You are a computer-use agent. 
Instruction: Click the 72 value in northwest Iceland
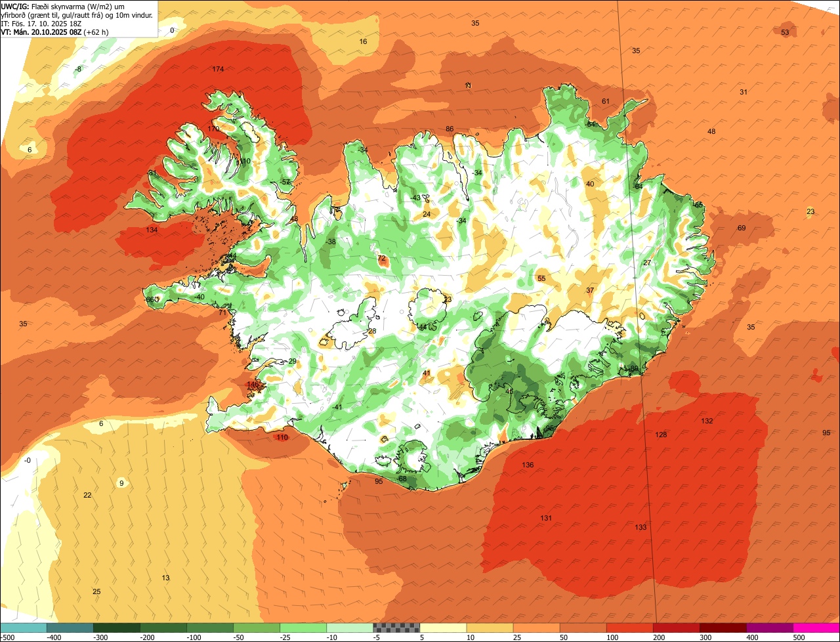(x=382, y=258)
